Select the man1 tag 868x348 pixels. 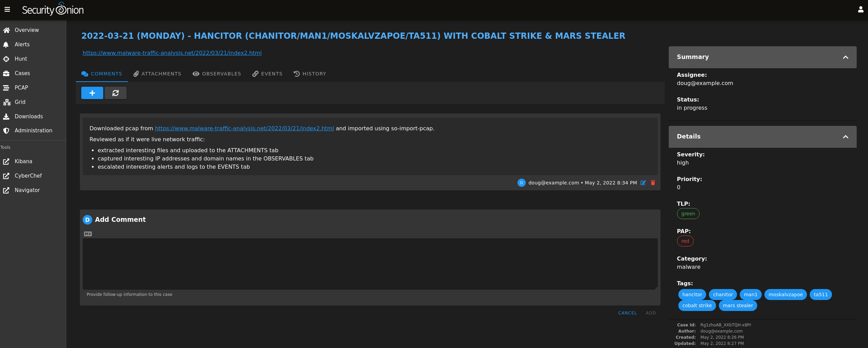751,295
